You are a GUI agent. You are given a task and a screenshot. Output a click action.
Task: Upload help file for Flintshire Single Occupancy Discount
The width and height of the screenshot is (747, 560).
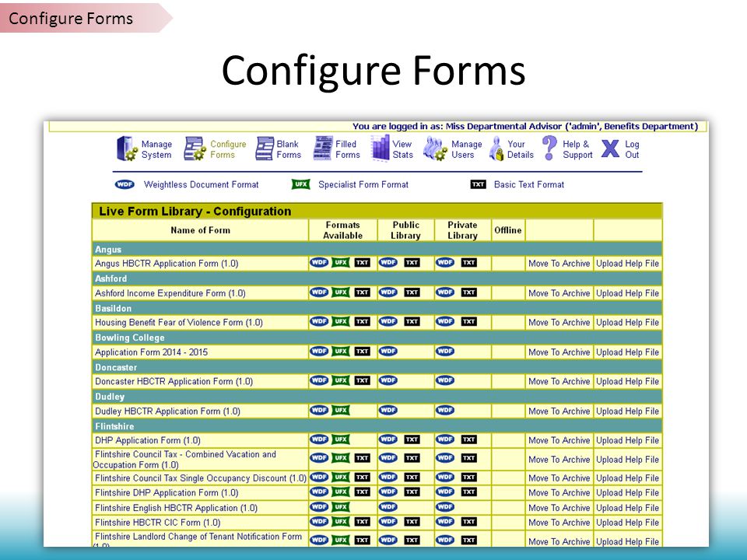click(x=627, y=478)
